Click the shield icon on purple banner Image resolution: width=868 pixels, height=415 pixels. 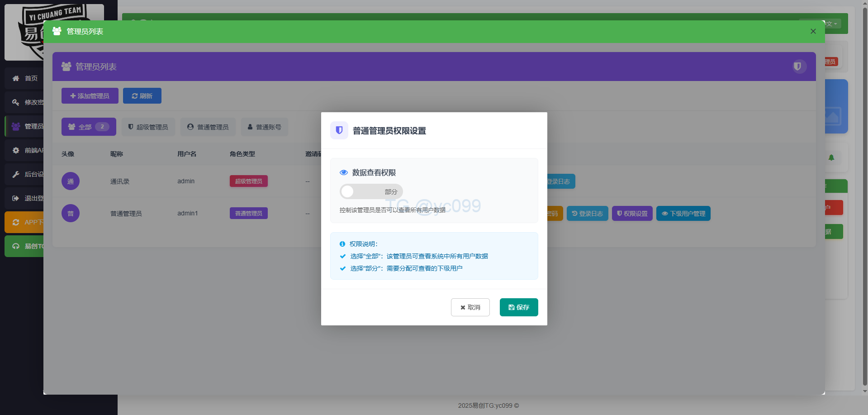(x=798, y=67)
